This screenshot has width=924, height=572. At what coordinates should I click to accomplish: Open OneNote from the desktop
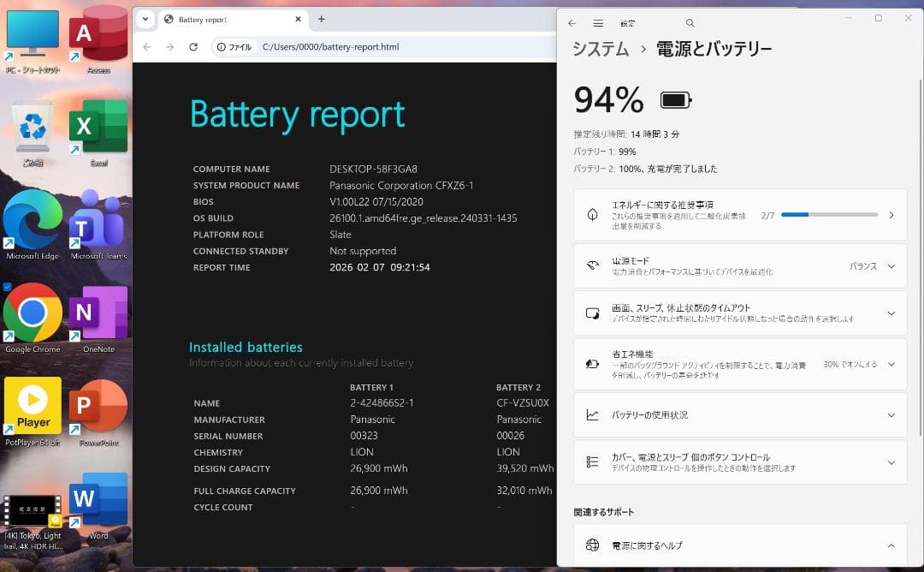[98, 313]
